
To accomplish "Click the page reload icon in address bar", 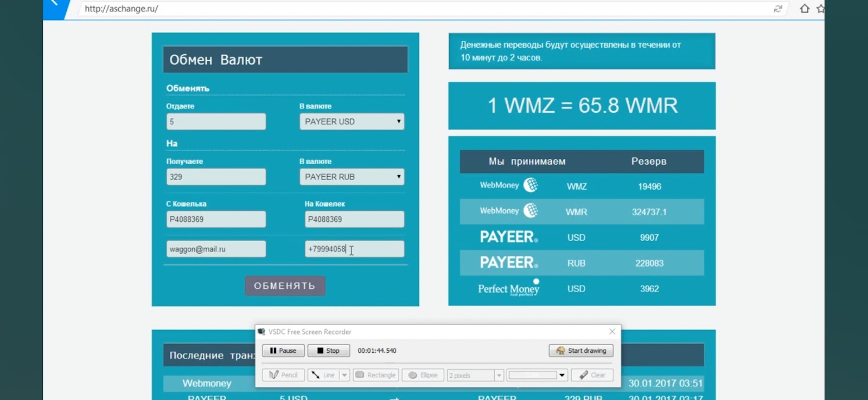I will pos(778,9).
